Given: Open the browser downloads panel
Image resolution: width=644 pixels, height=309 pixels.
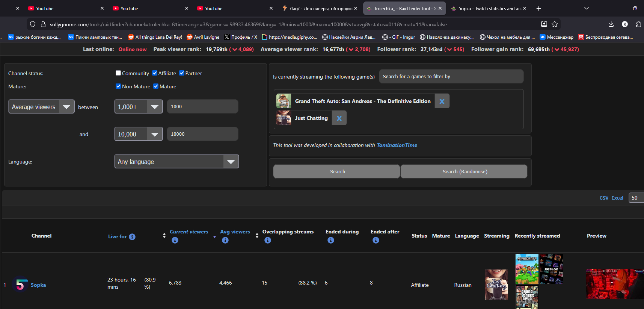Looking at the screenshot, I should point(611,24).
